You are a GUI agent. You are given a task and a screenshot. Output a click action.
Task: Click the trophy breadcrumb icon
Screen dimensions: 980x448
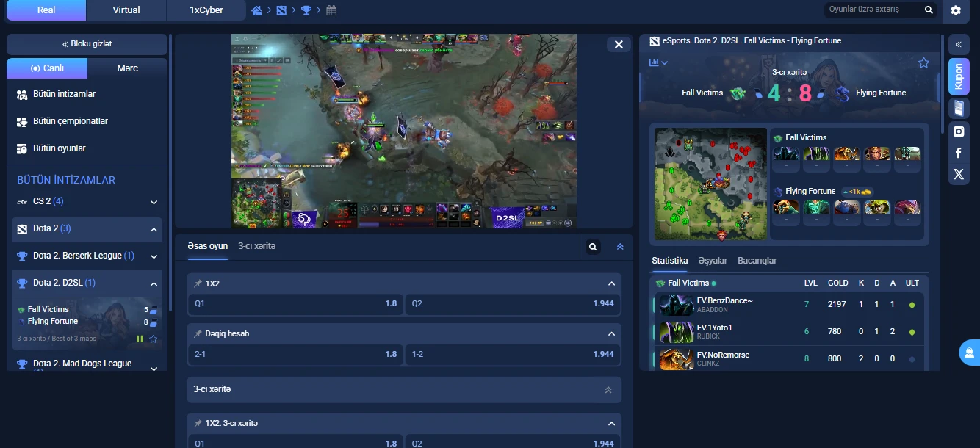coord(306,10)
